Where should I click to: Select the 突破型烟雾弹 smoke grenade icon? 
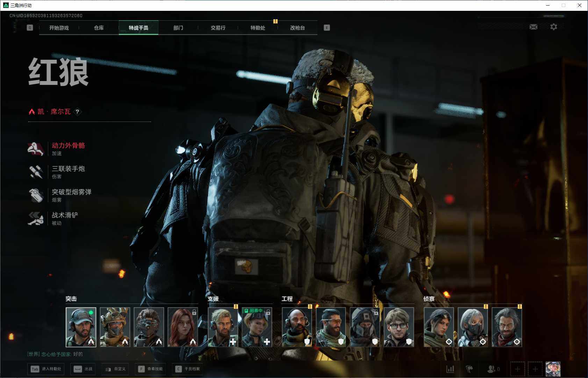coord(35,195)
